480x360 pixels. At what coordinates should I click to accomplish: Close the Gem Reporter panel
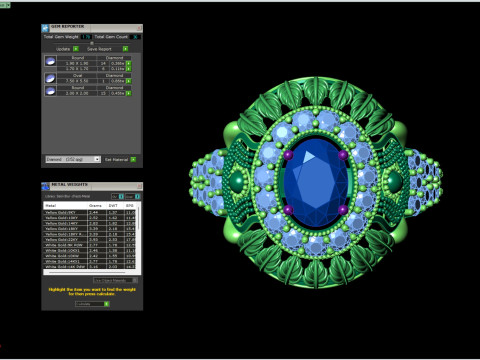[139, 27]
